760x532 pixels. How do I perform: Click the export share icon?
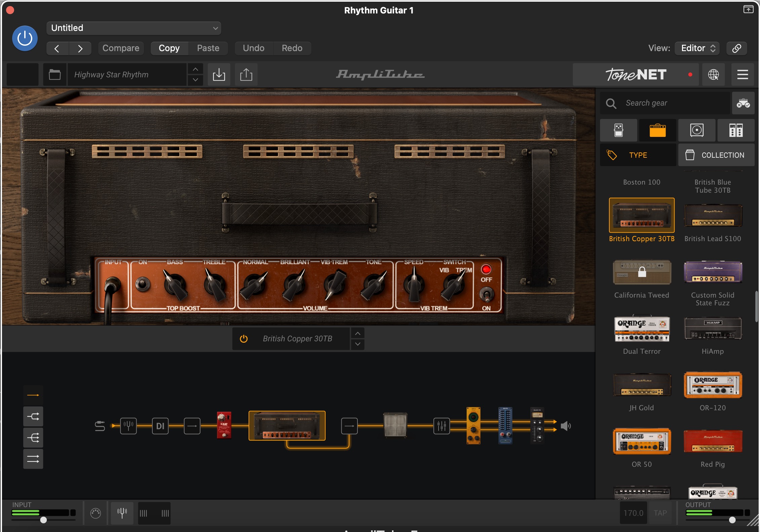(x=246, y=74)
